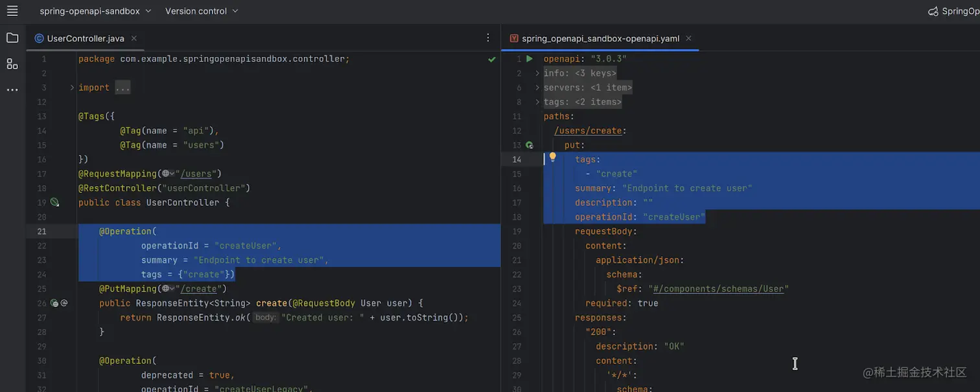Click the More tool windows ellipsis icon

point(12,89)
